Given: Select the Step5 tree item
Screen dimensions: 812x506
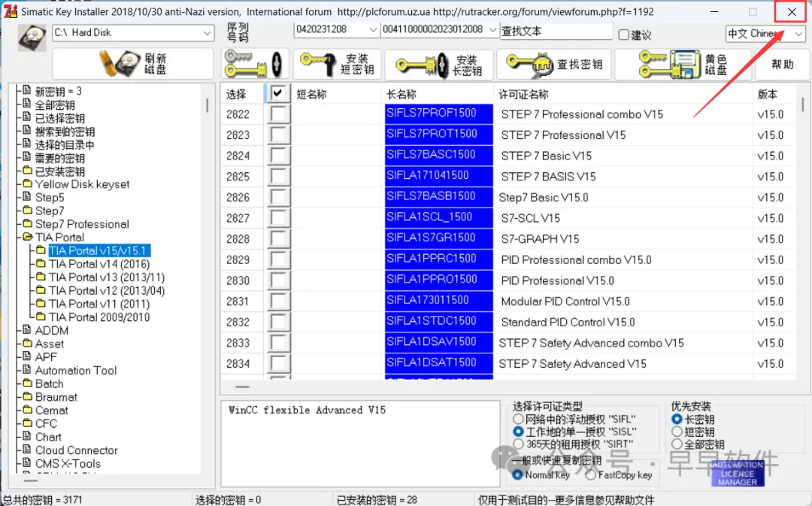Looking at the screenshot, I should point(49,197).
